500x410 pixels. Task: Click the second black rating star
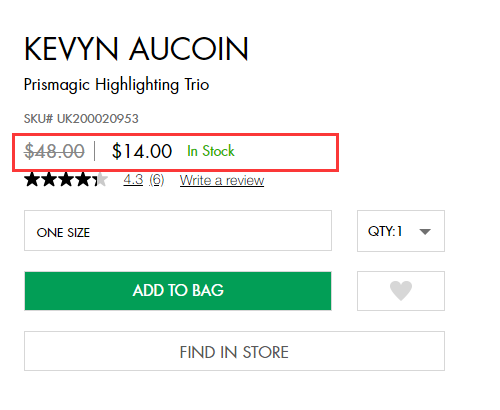[49, 180]
